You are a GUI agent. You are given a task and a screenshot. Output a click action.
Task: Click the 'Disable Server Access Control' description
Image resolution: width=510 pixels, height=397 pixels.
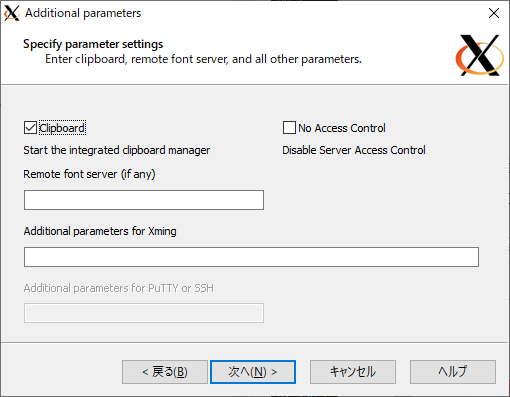(354, 150)
